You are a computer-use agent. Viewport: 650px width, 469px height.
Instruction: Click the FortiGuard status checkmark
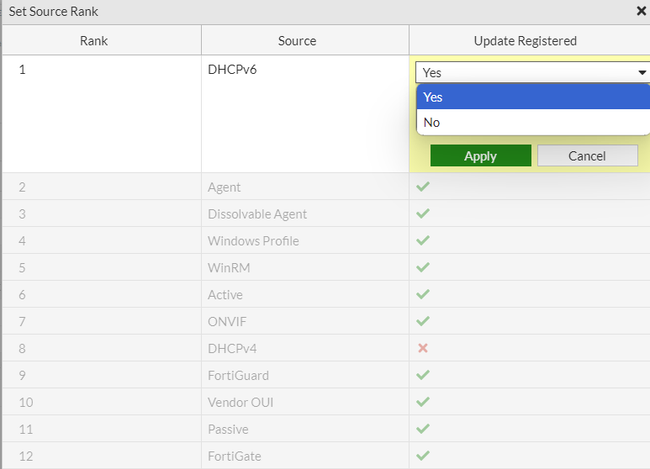click(422, 375)
